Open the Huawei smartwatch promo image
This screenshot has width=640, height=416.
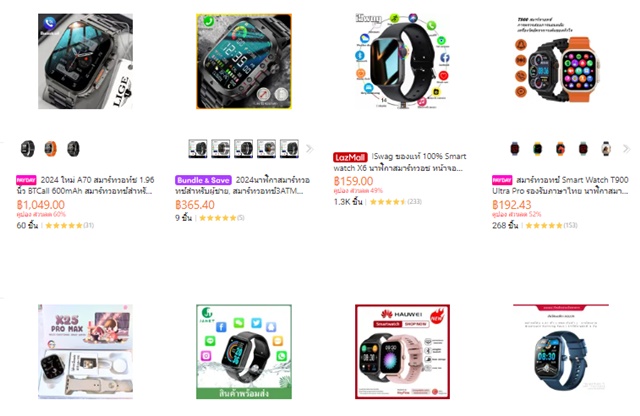click(402, 351)
